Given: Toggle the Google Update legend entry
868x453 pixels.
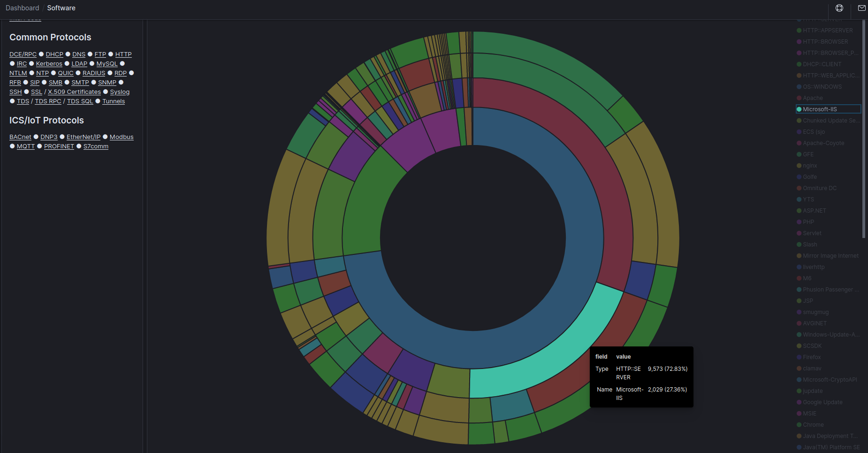Looking at the screenshot, I should tap(822, 402).
